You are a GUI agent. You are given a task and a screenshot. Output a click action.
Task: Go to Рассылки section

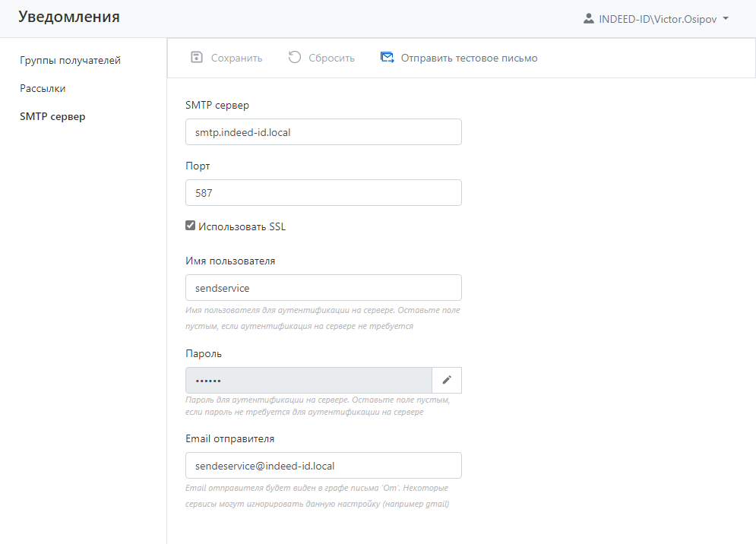43,88
